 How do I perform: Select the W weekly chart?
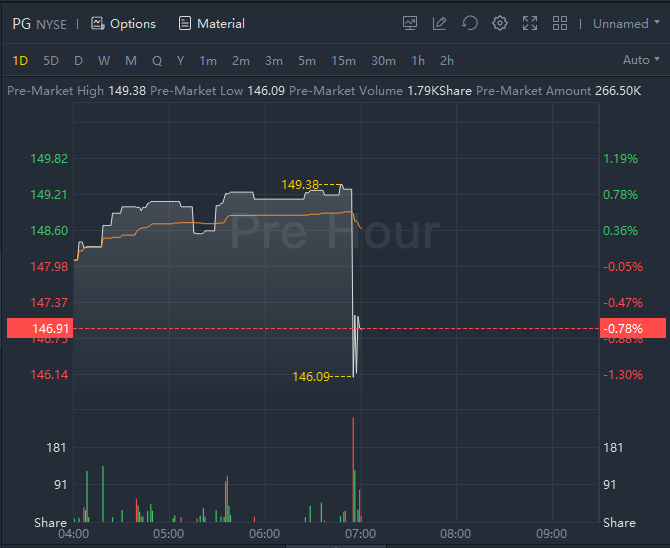point(104,61)
